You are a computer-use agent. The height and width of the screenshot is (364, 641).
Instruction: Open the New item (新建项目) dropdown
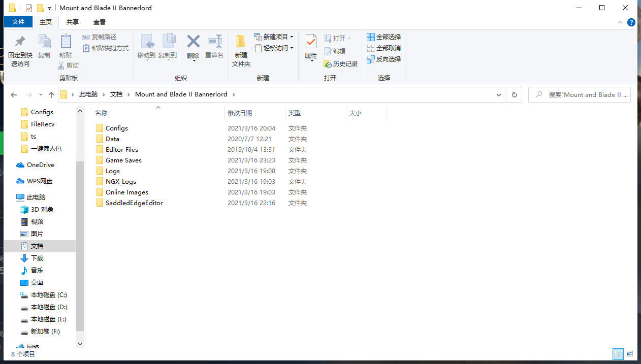coord(274,37)
